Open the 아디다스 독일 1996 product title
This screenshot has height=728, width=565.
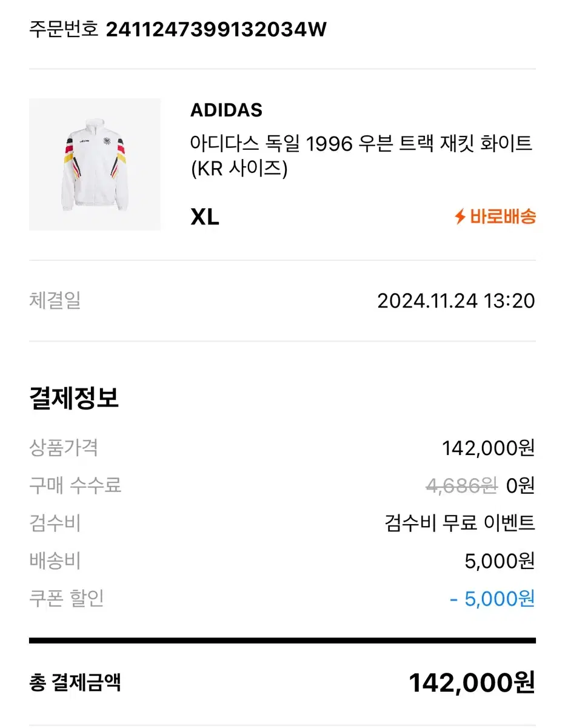tap(361, 156)
